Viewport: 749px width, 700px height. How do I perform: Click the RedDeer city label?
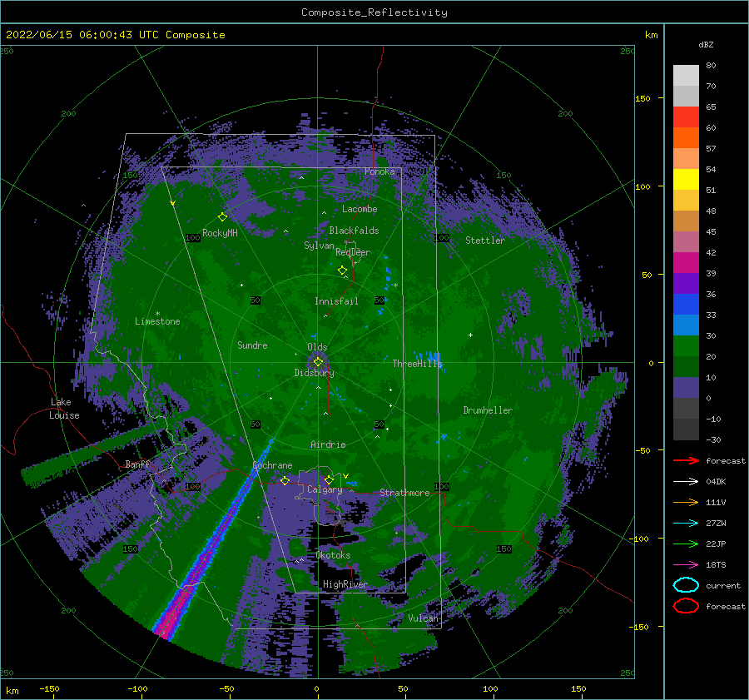point(353,252)
